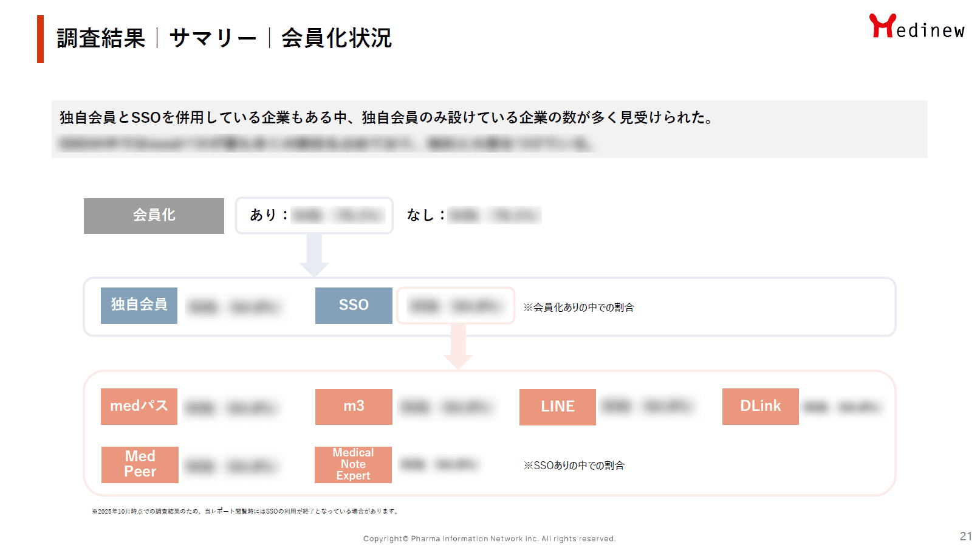Select the blue 独自会員 box
Viewport: 980px width, 547px height.
point(139,305)
